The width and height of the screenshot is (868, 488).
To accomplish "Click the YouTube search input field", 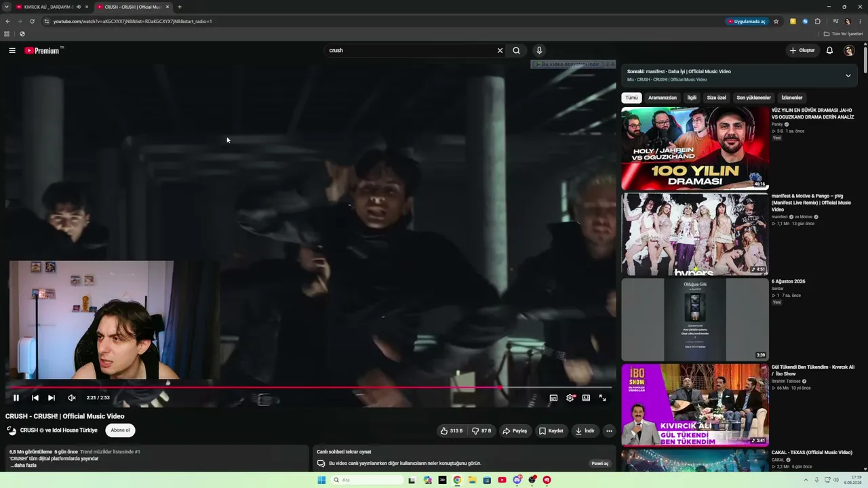I will pos(411,50).
